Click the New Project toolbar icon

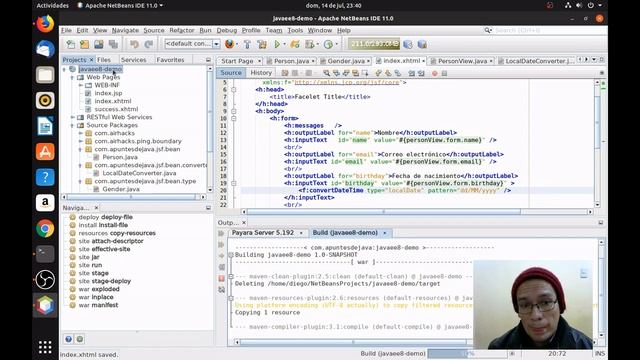click(x=84, y=44)
